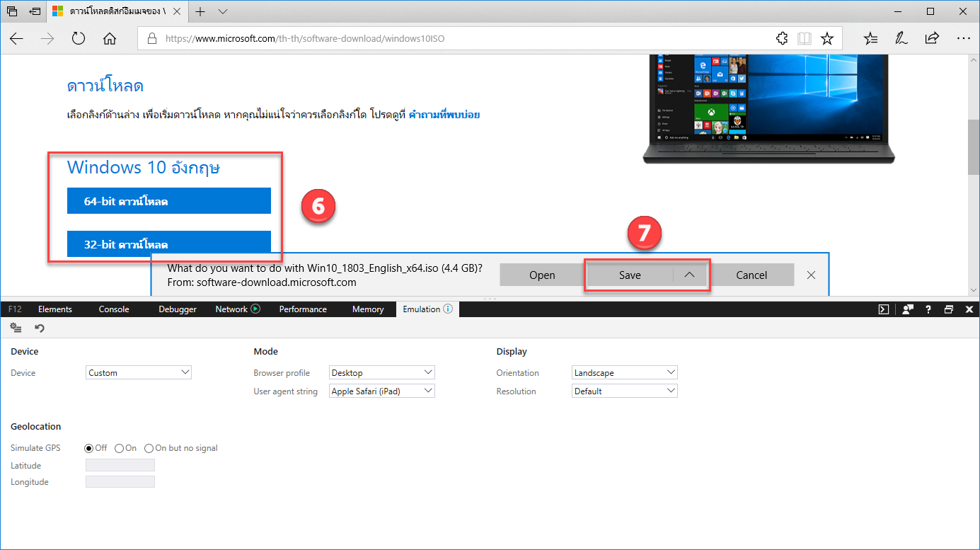Open the Network tab
This screenshot has height=550, width=980.
click(x=231, y=309)
